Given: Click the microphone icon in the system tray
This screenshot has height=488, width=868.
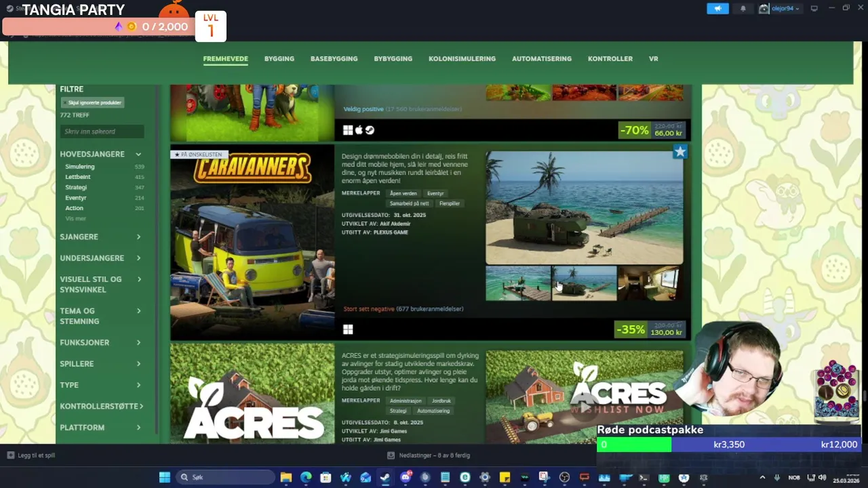Looking at the screenshot, I should tap(777, 477).
